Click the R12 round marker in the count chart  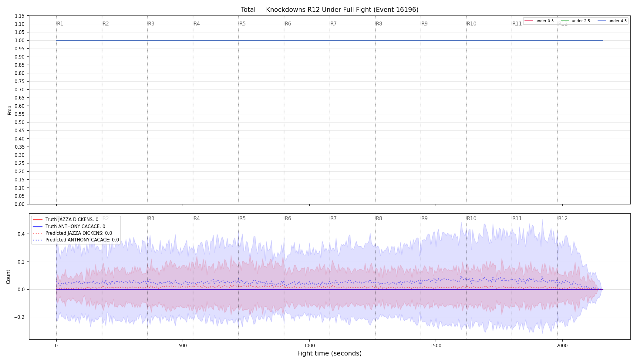(x=563, y=218)
